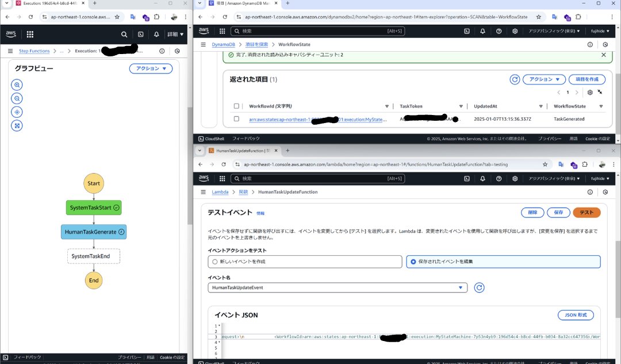
Task: Refresh the saved event list in Lambda
Action: point(479,288)
